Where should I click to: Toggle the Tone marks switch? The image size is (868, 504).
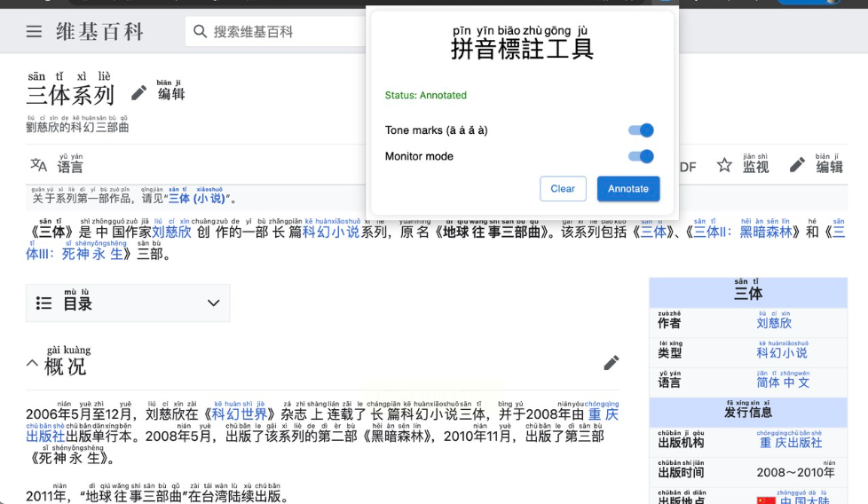[x=641, y=130]
